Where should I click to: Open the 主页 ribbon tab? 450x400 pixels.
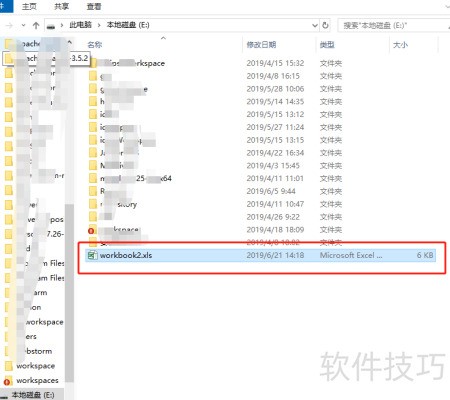(29, 6)
